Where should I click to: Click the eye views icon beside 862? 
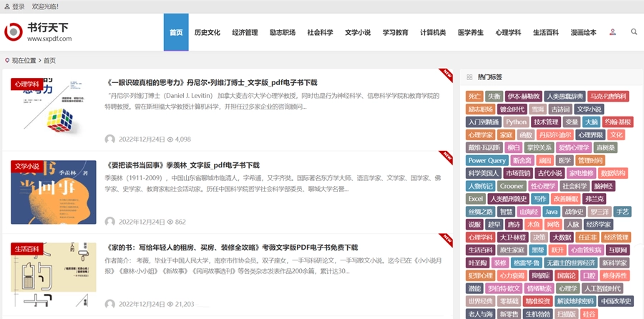170,222
